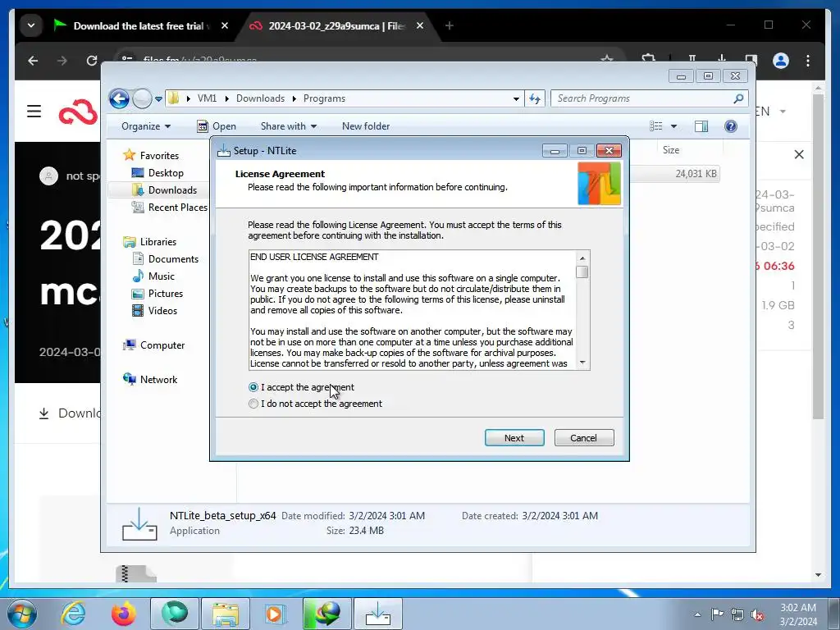Reload the browser page
This screenshot has height=630, width=840.
coord(92,61)
